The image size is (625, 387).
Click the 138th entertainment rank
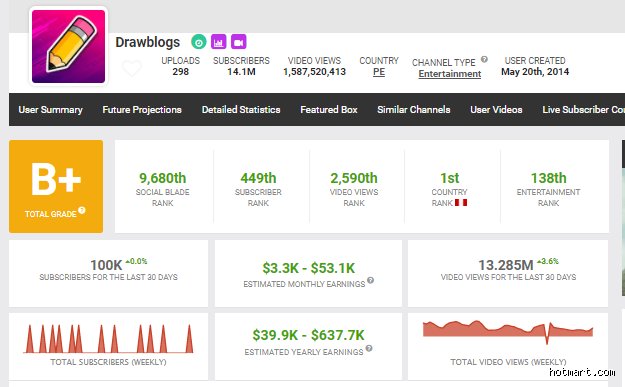click(548, 178)
